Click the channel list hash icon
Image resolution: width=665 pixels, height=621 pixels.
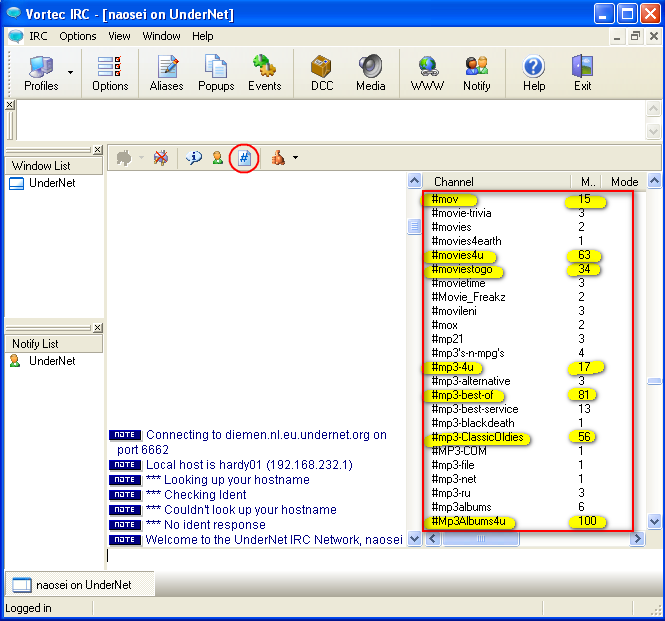pyautogui.click(x=244, y=158)
